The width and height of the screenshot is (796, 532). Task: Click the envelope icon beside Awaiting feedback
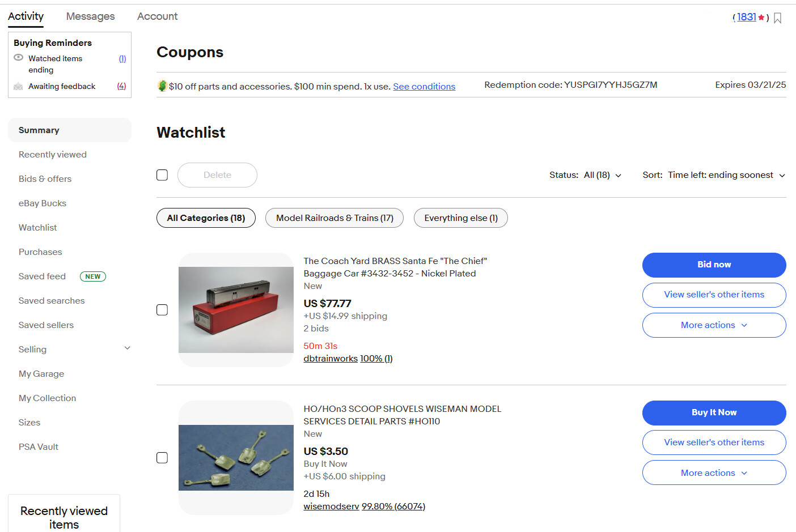point(18,86)
